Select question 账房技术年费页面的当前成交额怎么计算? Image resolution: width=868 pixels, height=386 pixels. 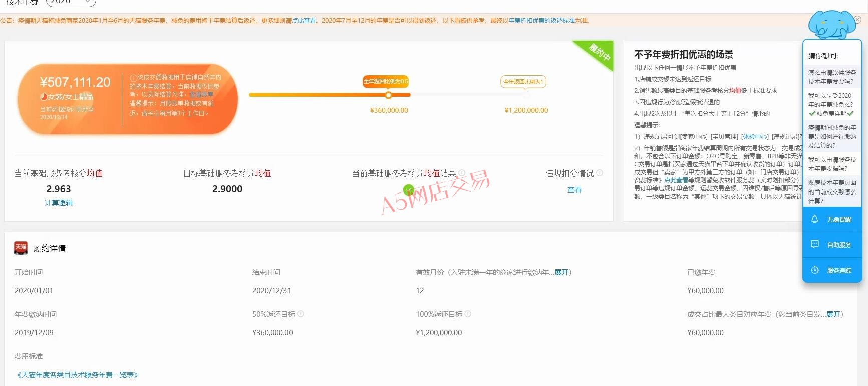[x=832, y=191]
